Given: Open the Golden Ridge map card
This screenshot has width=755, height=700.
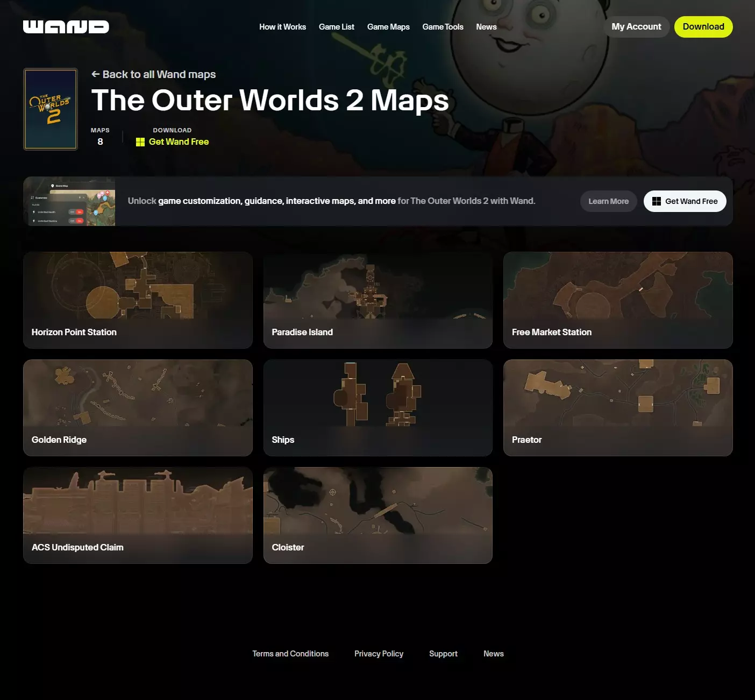Looking at the screenshot, I should [138, 408].
